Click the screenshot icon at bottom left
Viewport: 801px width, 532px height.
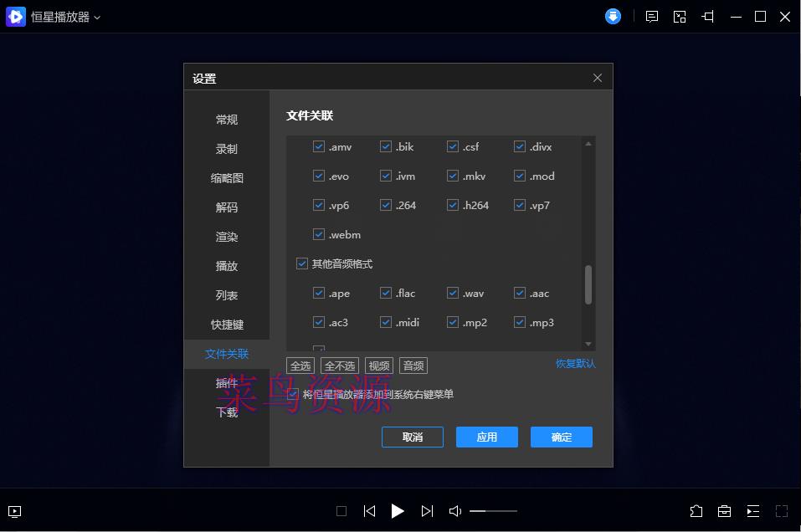click(x=14, y=511)
